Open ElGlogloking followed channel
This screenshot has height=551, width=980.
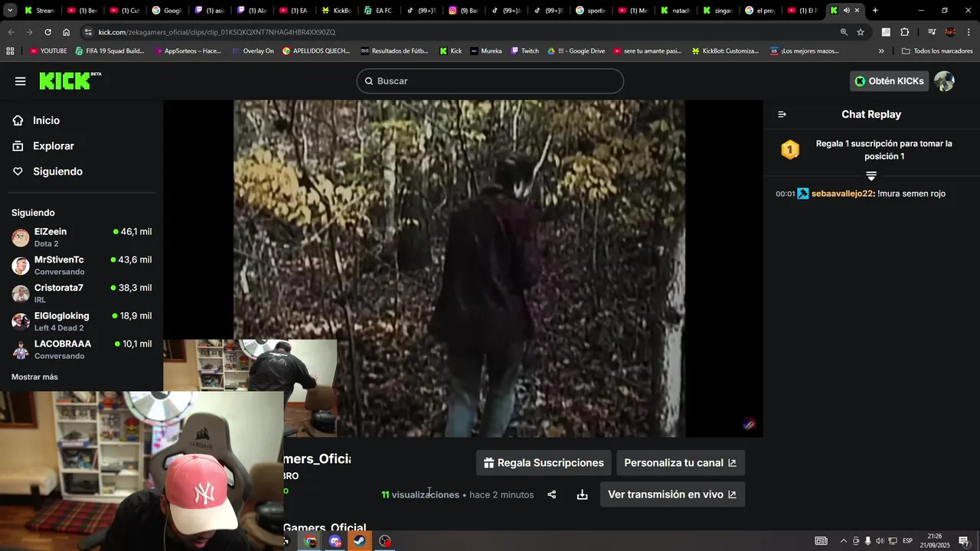click(81, 321)
